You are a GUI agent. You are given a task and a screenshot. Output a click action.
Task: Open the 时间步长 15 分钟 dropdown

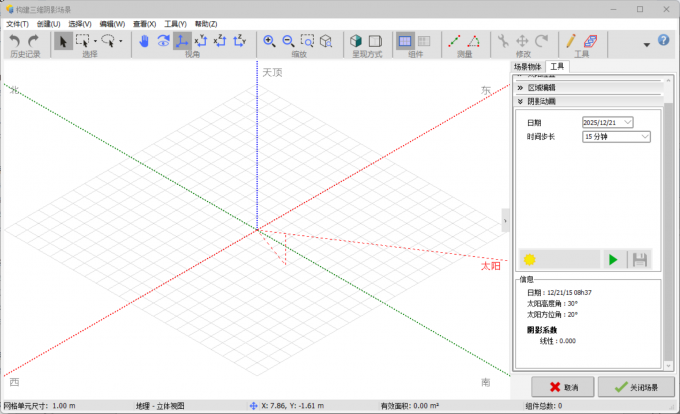(x=616, y=137)
